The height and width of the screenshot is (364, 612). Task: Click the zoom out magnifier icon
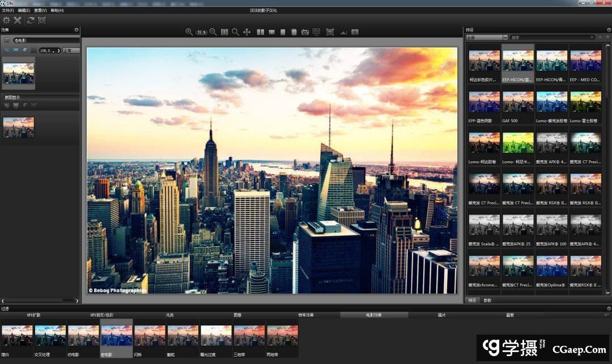click(214, 32)
